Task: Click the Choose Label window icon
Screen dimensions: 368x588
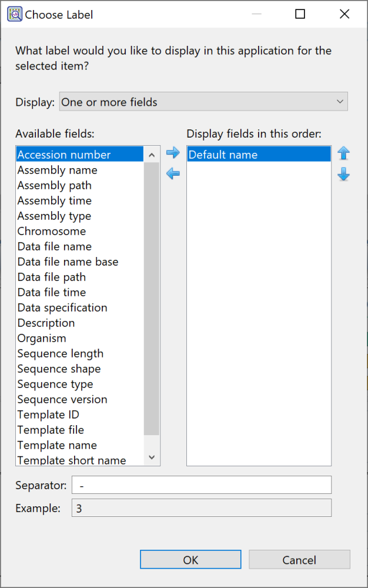Action: [x=14, y=14]
